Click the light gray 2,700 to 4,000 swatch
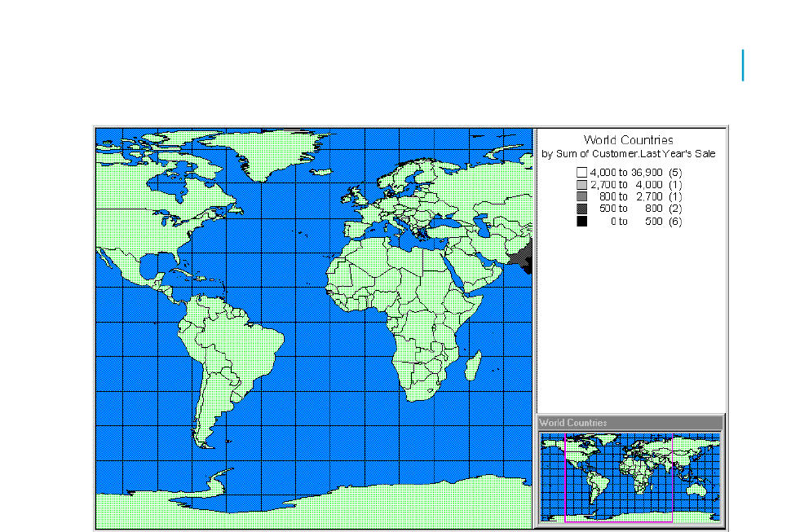791x532 pixels. (x=581, y=185)
